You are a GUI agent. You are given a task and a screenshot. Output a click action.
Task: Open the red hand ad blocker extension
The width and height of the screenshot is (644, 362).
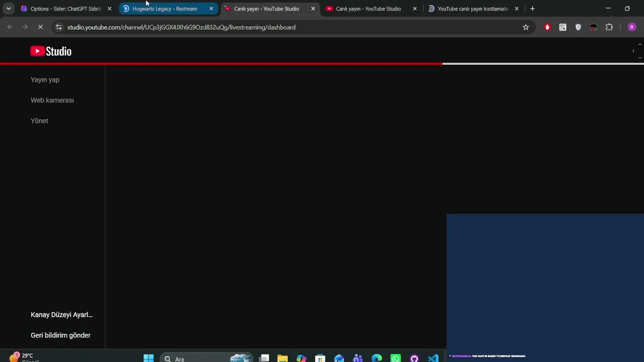click(x=547, y=27)
